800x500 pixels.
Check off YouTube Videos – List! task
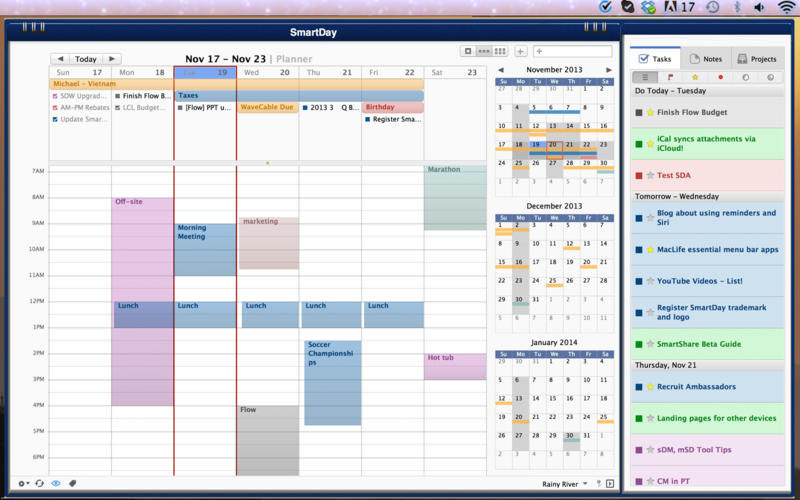point(639,281)
